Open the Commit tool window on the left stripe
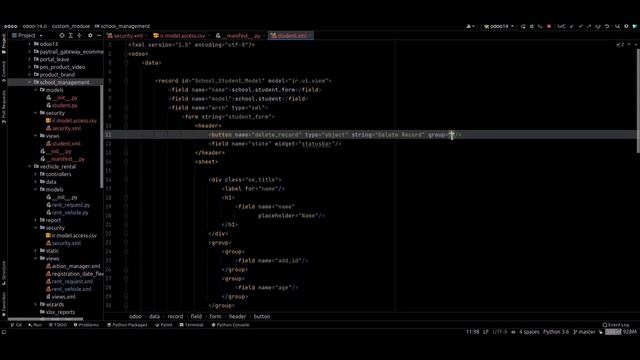Viewport: 640px width, 360px height. click(4, 71)
